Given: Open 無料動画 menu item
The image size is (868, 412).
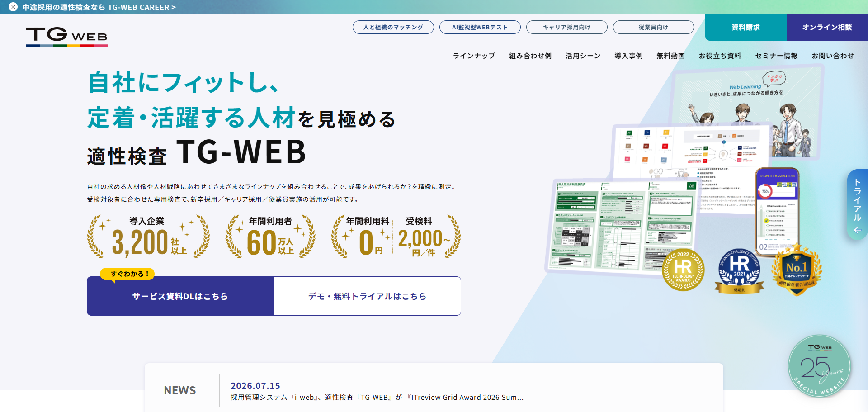Looking at the screenshot, I should click(x=671, y=56).
